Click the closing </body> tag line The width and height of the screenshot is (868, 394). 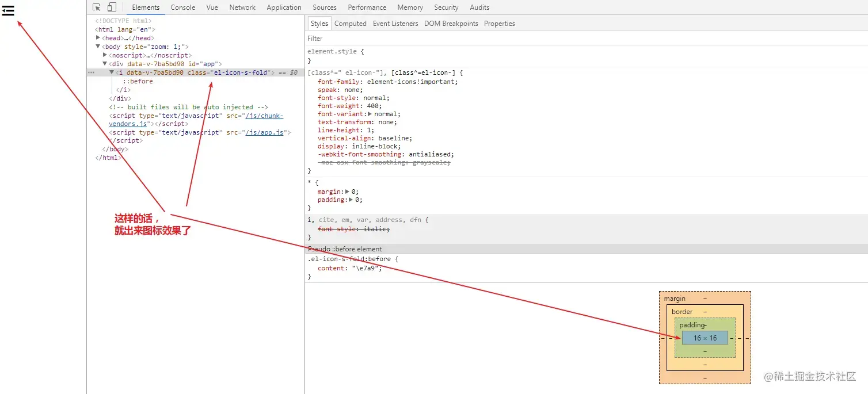(x=115, y=149)
